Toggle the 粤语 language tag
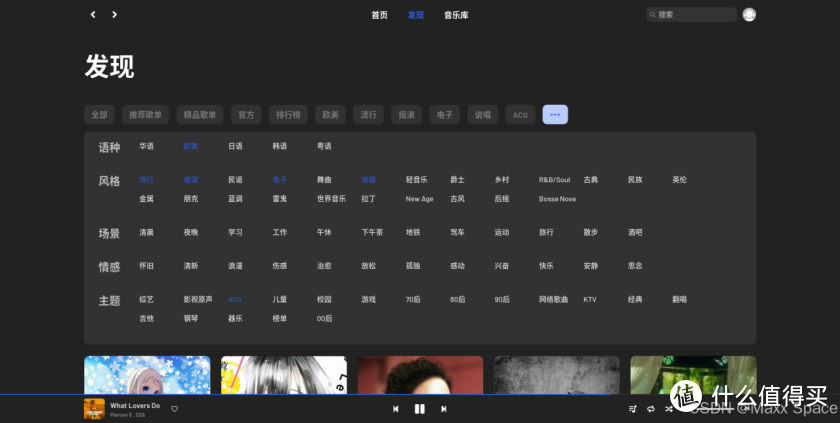The image size is (840, 423). tap(324, 146)
